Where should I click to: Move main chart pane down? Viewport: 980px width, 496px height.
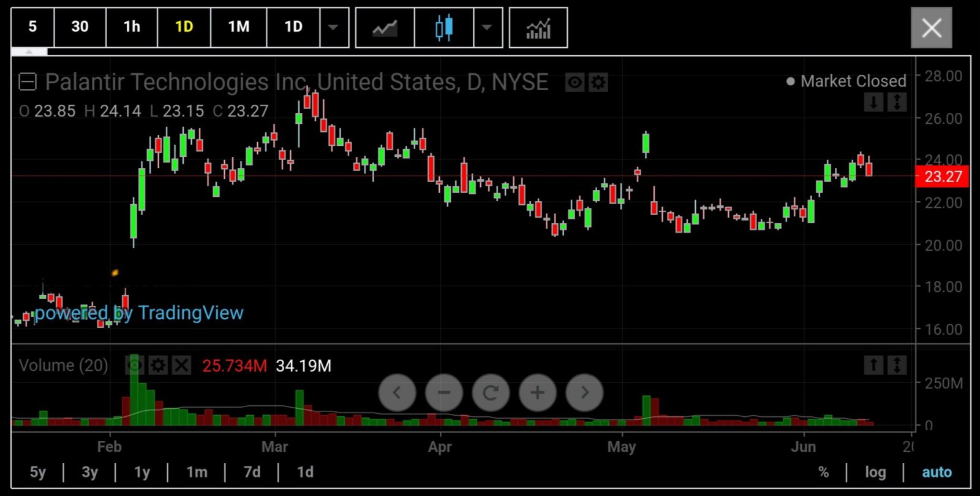tap(873, 102)
